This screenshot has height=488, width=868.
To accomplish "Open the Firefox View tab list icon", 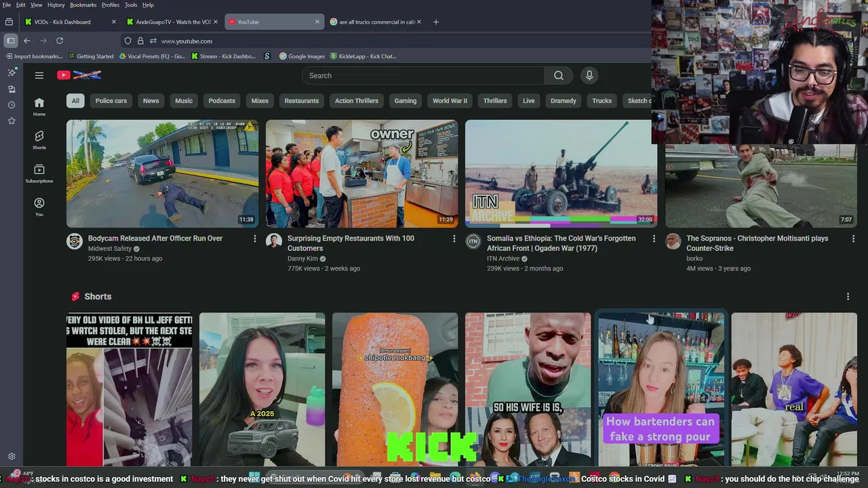I will point(9,22).
